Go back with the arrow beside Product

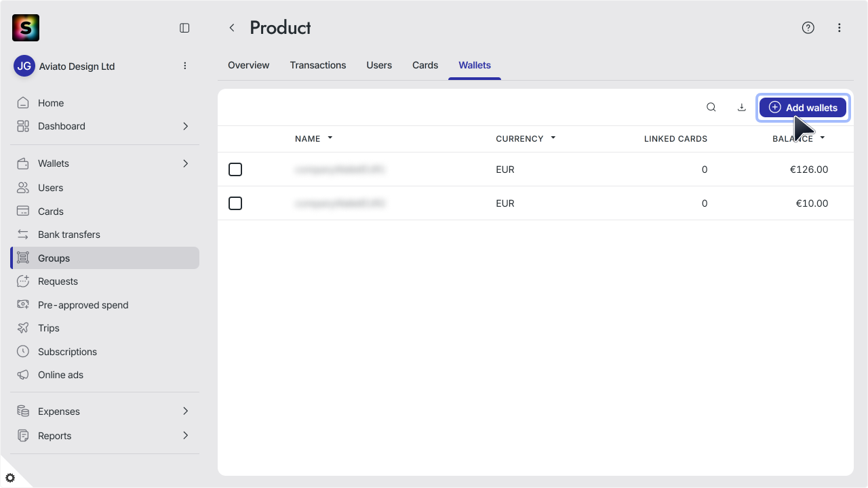tap(232, 28)
